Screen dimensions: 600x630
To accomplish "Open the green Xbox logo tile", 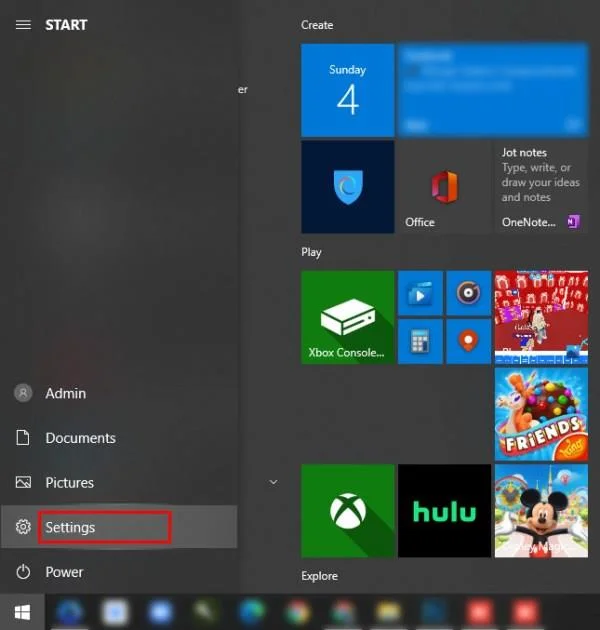I will click(348, 511).
